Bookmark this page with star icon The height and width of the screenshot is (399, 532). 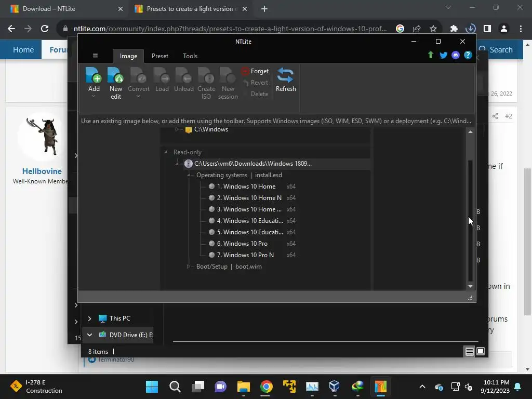click(x=433, y=29)
